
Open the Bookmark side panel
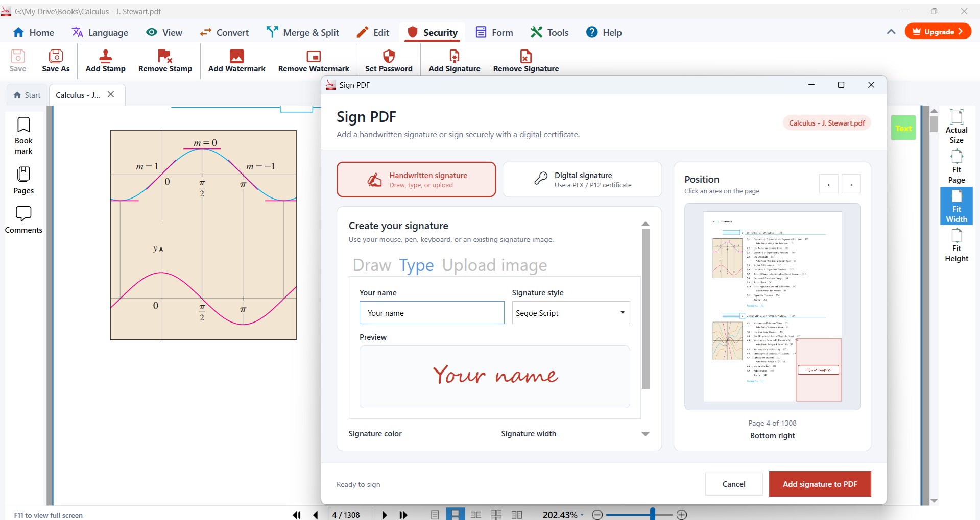23,136
